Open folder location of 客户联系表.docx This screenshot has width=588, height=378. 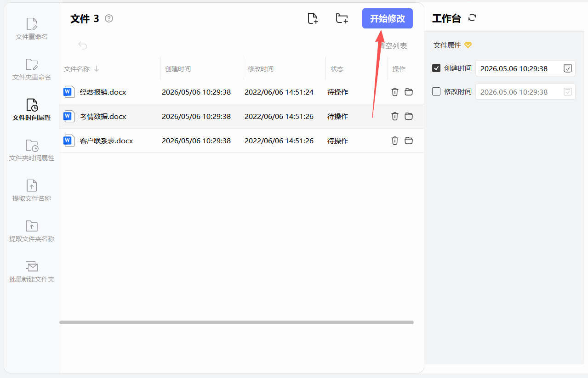click(x=409, y=141)
